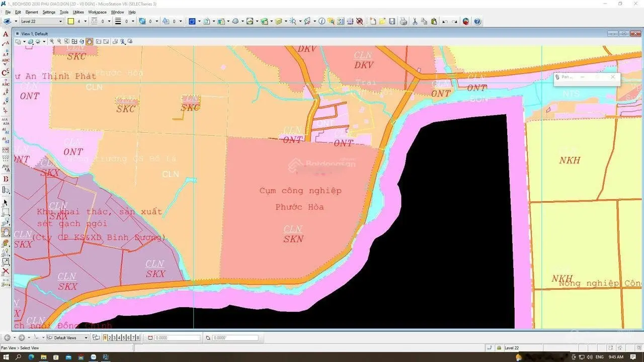The image size is (644, 362).
Task: Open the References dialog icon
Action: pyautogui.click(x=220, y=22)
